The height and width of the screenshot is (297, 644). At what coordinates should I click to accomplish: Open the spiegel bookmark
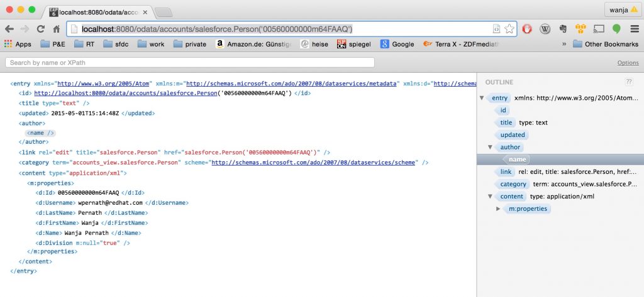pos(354,44)
